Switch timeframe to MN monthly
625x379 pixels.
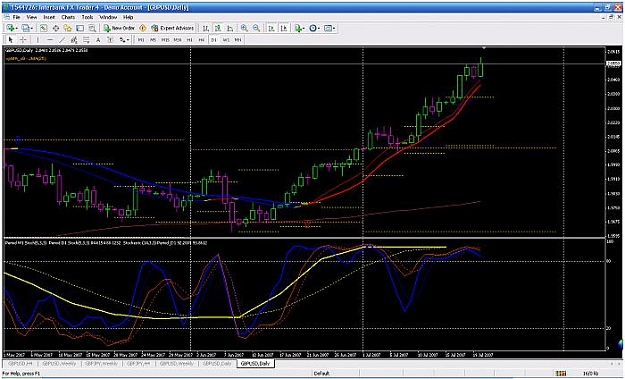click(x=238, y=40)
